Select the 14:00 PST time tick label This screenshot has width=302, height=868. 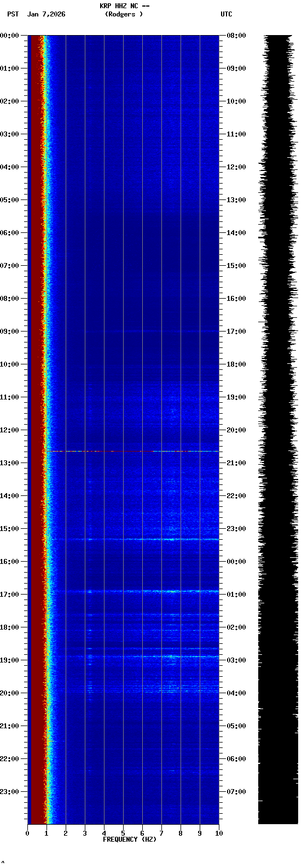coord(9,496)
